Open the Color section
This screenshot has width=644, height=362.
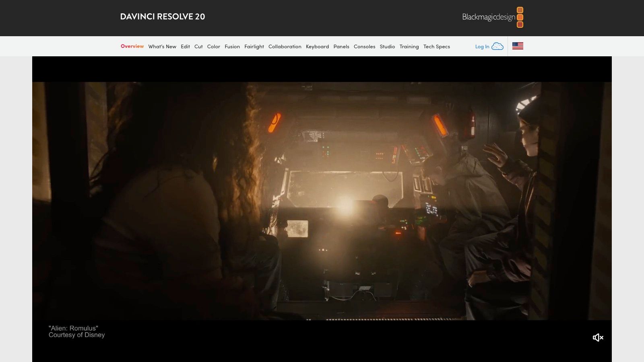[x=213, y=47]
